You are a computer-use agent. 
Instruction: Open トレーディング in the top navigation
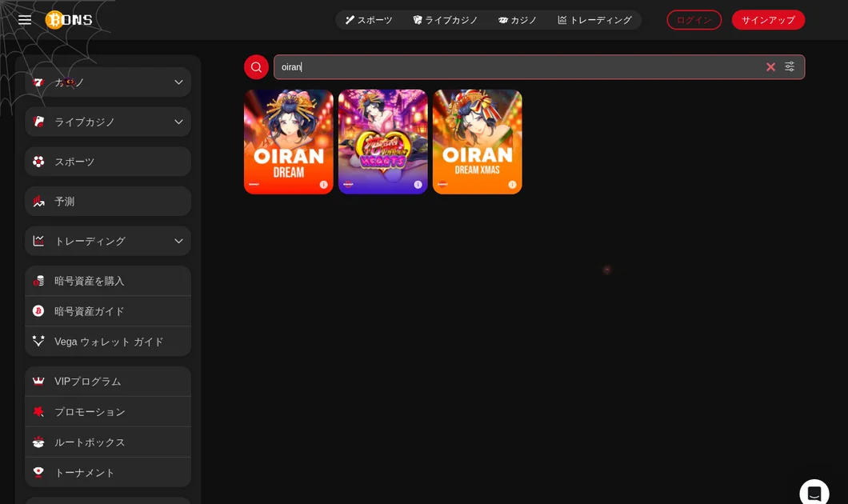594,20
